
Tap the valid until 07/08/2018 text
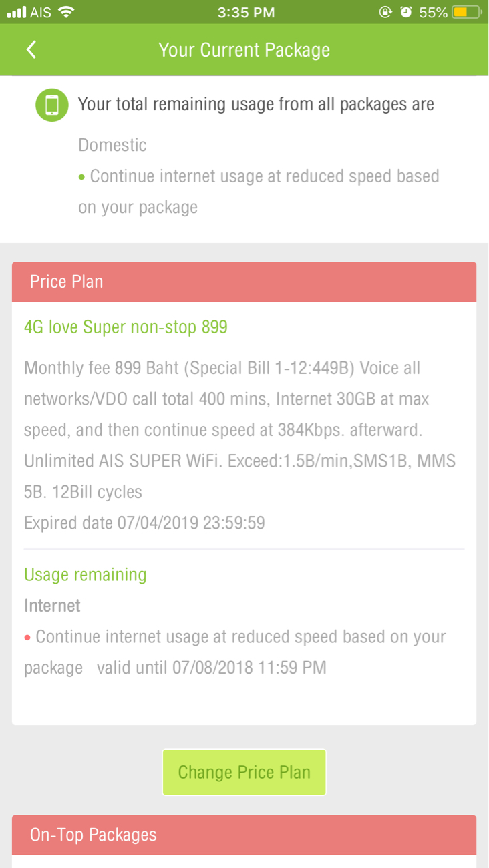pos(211,668)
